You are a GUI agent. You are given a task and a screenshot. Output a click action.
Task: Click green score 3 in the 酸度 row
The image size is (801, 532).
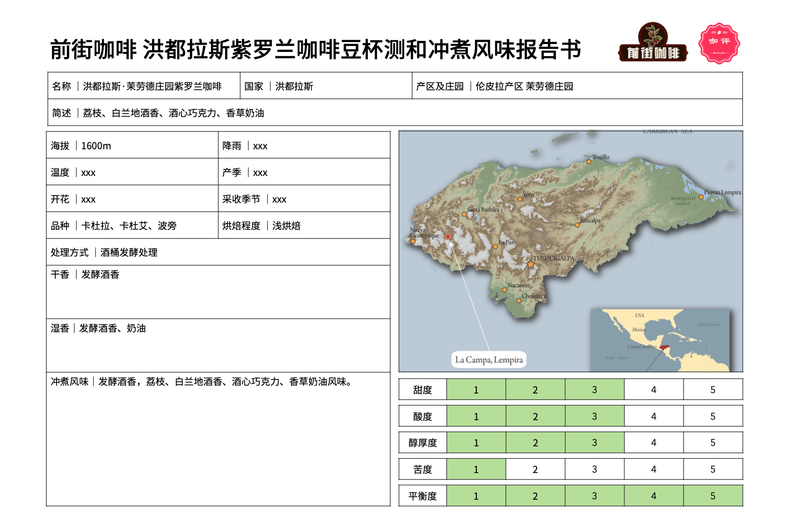click(595, 416)
